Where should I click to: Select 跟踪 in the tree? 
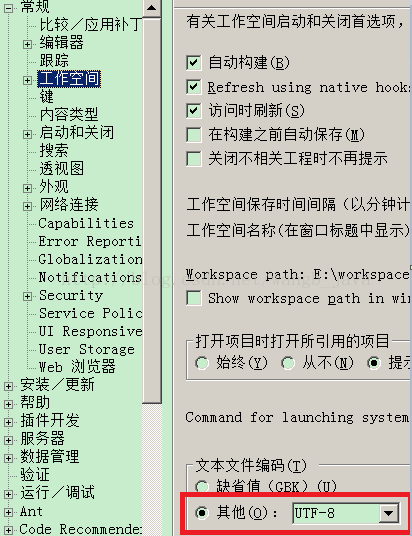(x=54, y=61)
